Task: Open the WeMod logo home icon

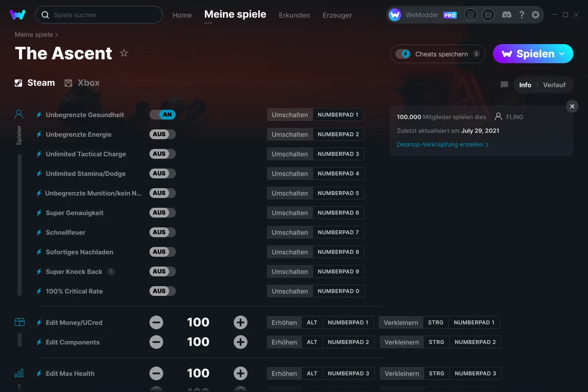Action: tap(18, 15)
